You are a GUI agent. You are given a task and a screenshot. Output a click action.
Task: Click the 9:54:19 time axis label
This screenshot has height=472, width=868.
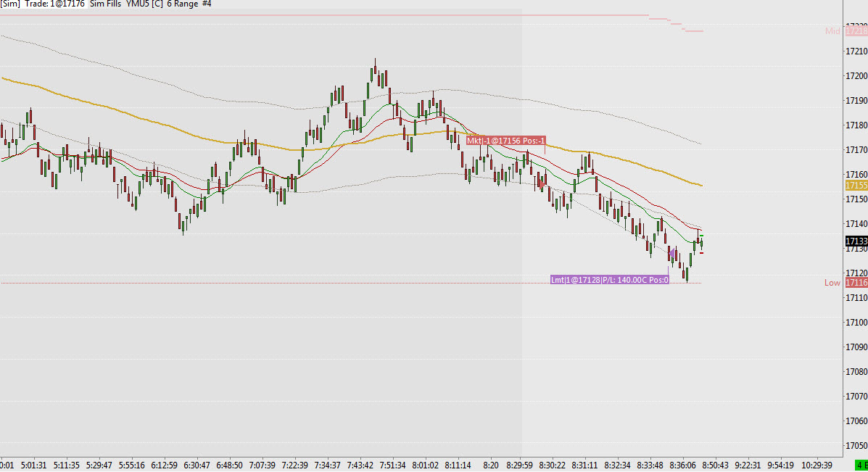click(x=780, y=465)
